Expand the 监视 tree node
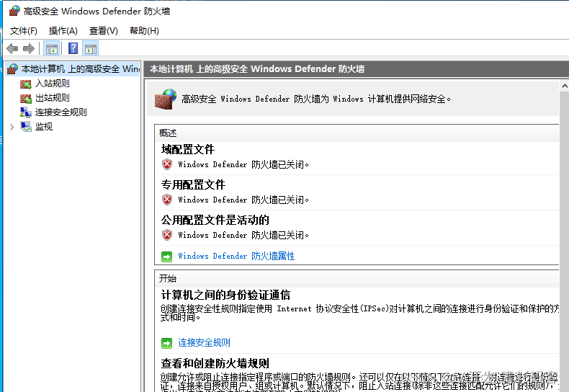 pos(12,127)
